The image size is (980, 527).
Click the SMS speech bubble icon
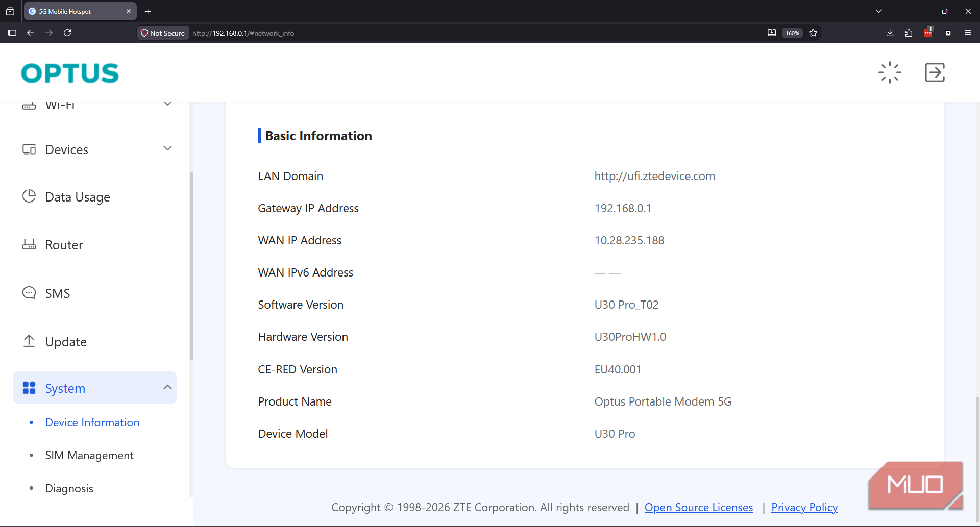[x=29, y=293]
